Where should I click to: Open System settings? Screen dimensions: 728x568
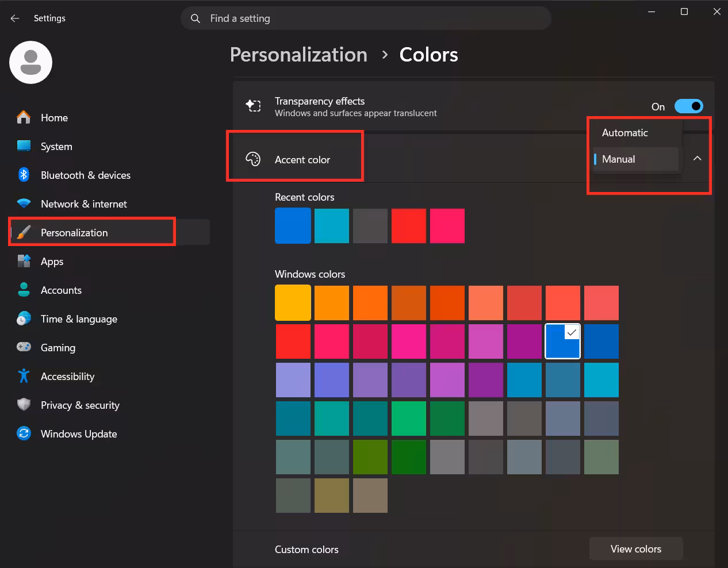pos(109,146)
